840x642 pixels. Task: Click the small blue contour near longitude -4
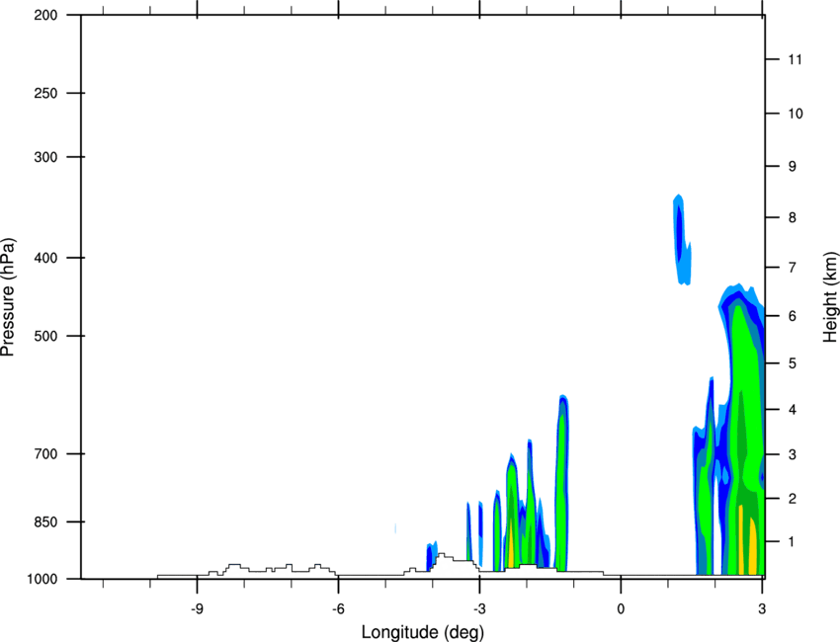pyautogui.click(x=432, y=556)
